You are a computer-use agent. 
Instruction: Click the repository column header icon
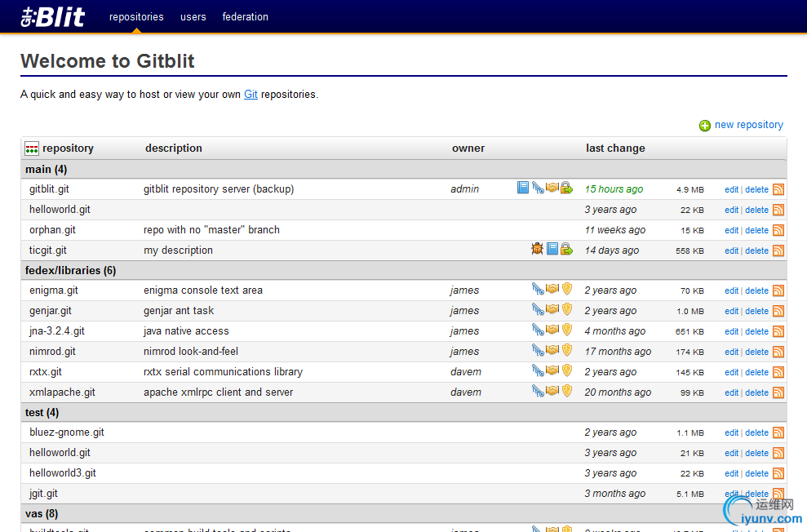click(x=32, y=149)
